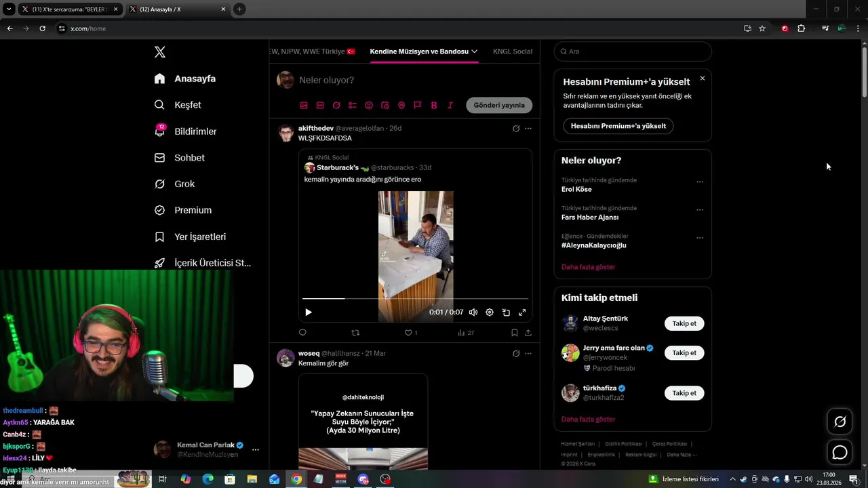Image resolution: width=868 pixels, height=488 pixels.
Task: Add a poll to post
Action: 353,105
